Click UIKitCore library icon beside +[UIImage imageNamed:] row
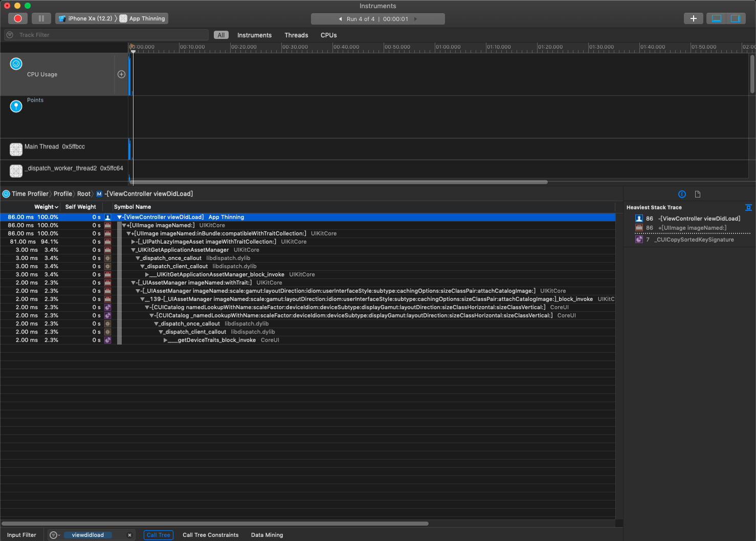 tap(107, 225)
